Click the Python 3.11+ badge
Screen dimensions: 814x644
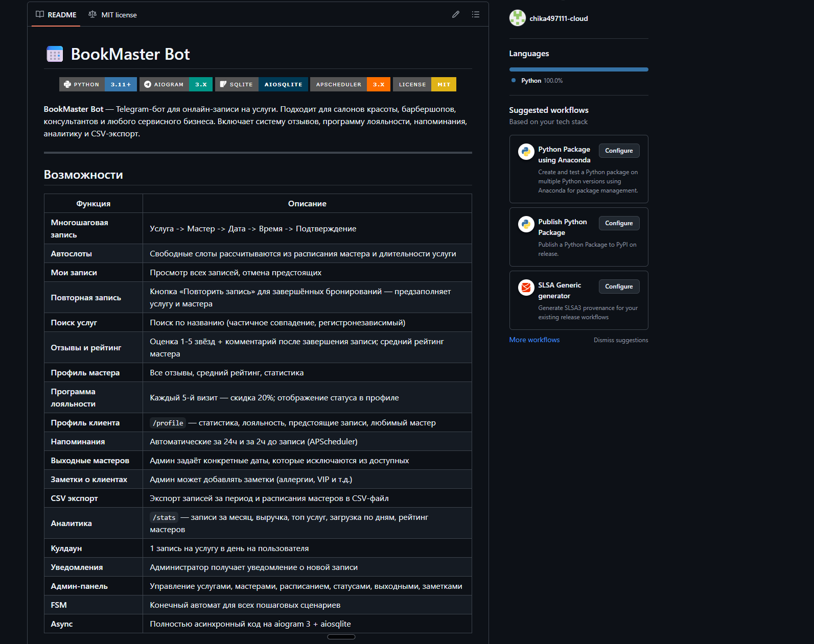(98, 84)
